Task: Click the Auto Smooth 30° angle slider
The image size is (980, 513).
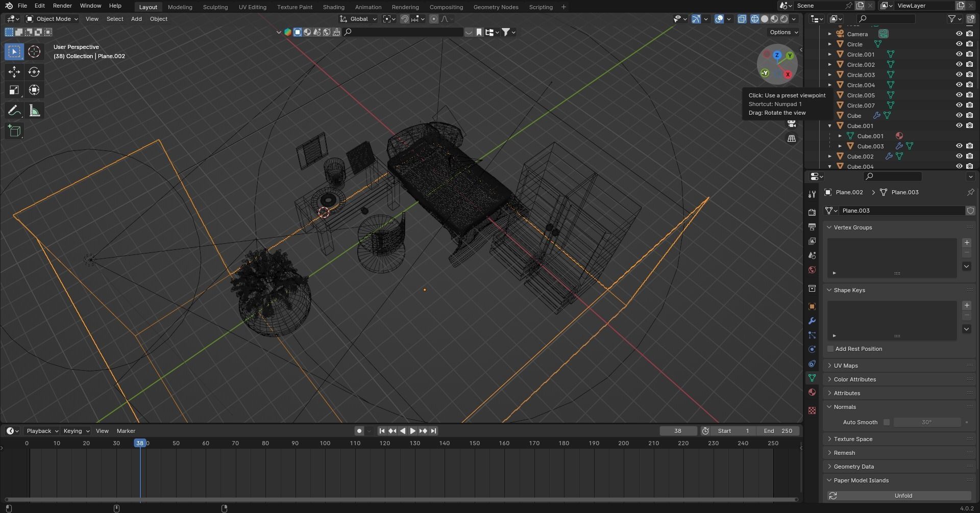Action: (x=927, y=422)
